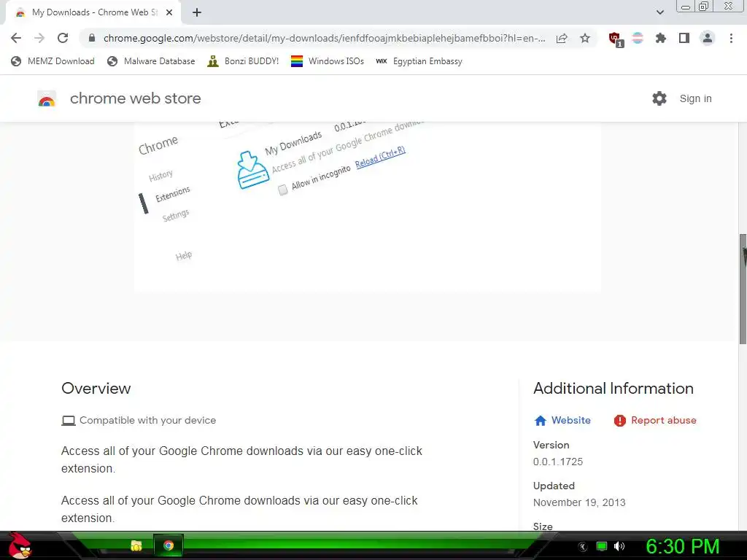The image size is (747, 560).
Task: Click the red Report abuse warning icon
Action: tap(620, 421)
